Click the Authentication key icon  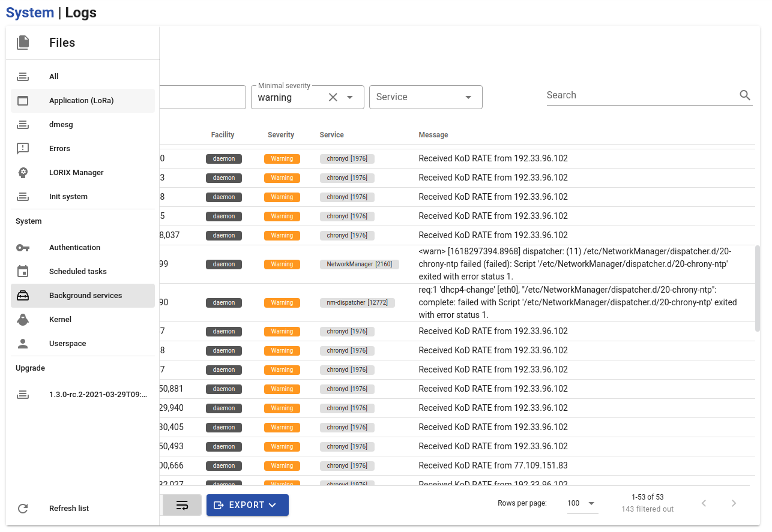pyautogui.click(x=23, y=248)
